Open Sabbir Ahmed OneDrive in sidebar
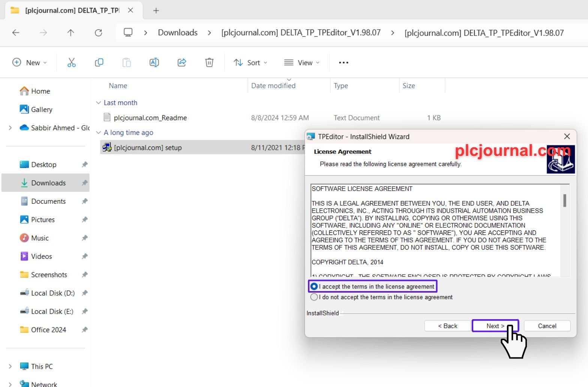Viewport: 588px width, 387px height. click(x=55, y=128)
